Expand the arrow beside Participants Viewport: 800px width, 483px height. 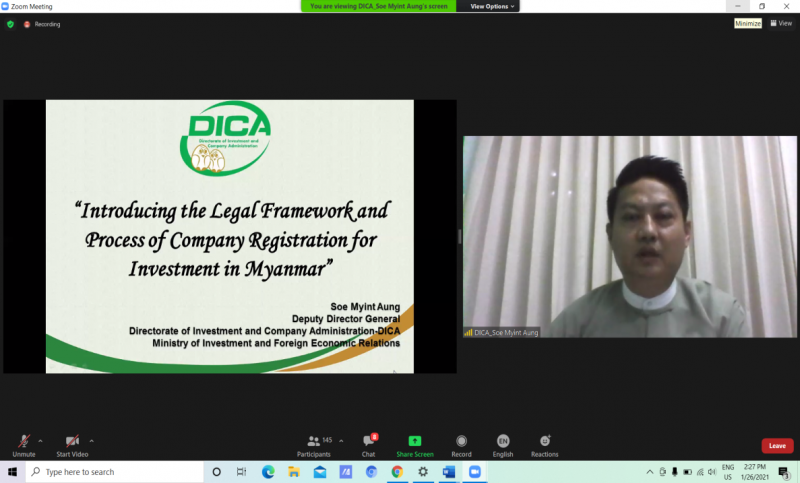point(341,440)
